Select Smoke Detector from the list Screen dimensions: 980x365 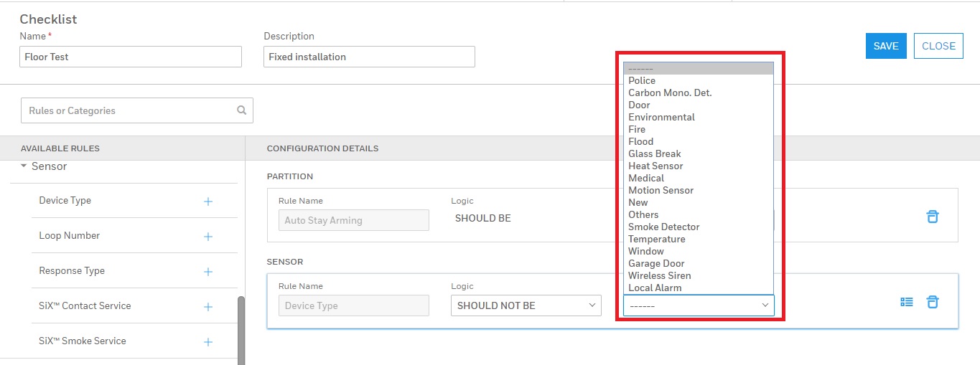(x=663, y=227)
